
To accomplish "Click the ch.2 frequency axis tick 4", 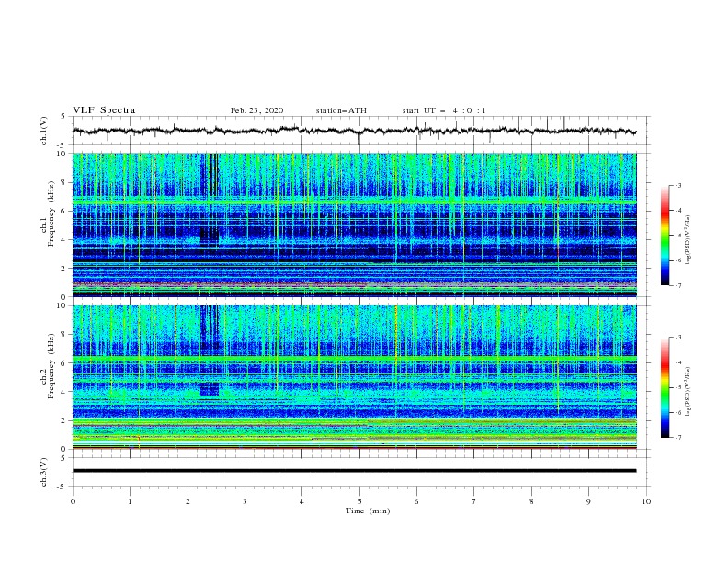I will coord(63,392).
